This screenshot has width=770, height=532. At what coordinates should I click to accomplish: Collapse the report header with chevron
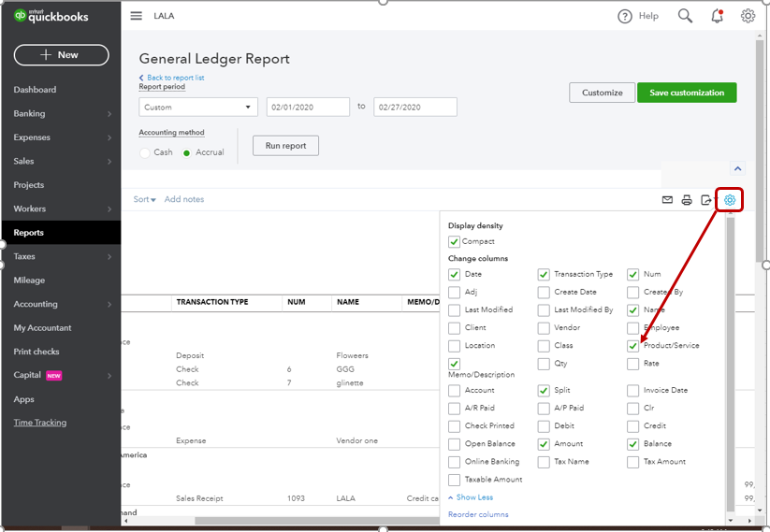click(737, 168)
